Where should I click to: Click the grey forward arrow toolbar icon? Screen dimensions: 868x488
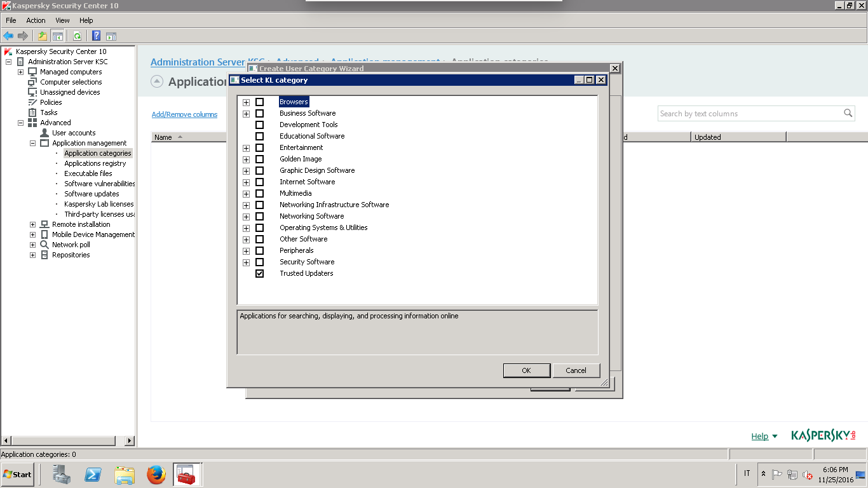(23, 36)
